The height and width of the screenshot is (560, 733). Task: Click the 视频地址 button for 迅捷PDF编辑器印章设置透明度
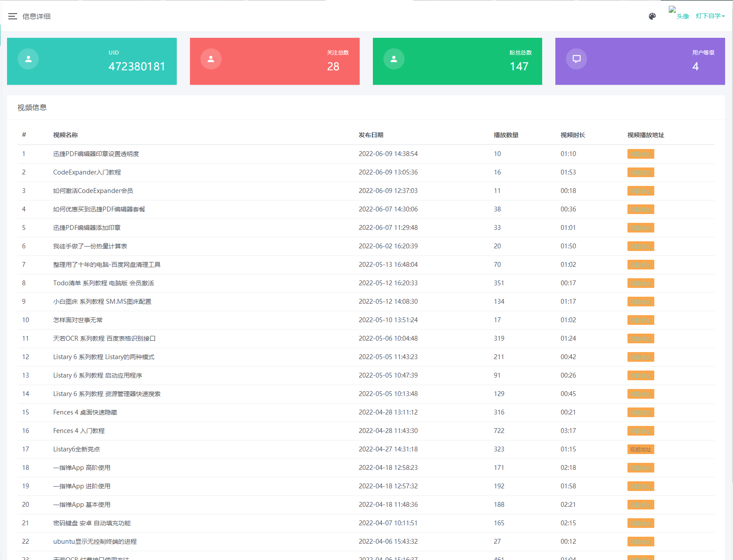pyautogui.click(x=640, y=154)
